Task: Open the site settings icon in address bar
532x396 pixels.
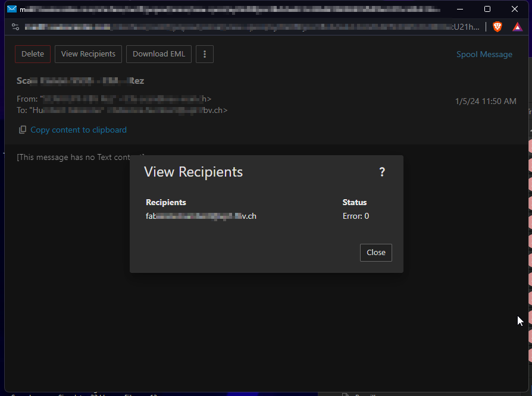Action: (15, 27)
